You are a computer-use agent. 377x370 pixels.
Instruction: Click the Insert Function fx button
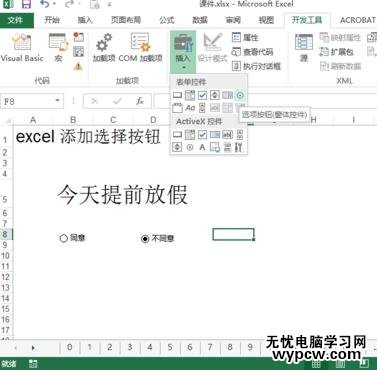pos(140,101)
